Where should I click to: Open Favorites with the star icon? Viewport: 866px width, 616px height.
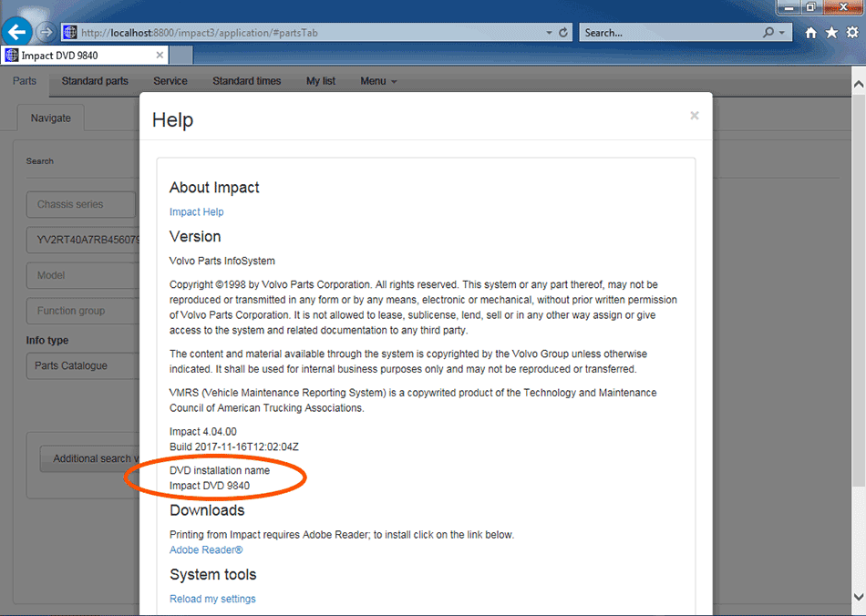pyautogui.click(x=831, y=33)
